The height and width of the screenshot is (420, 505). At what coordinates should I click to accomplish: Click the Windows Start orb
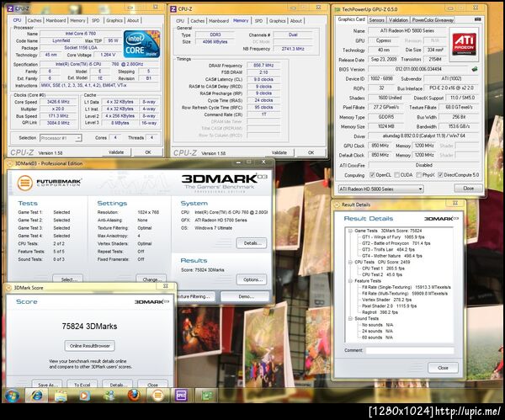tap(12, 395)
